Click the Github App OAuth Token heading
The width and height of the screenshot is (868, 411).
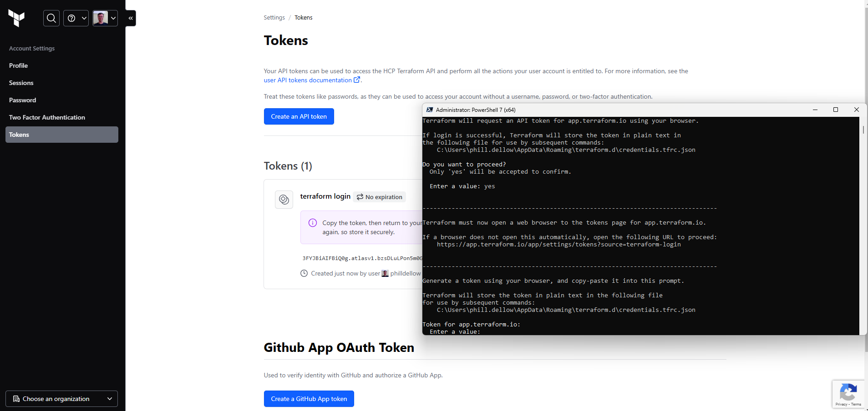(339, 348)
